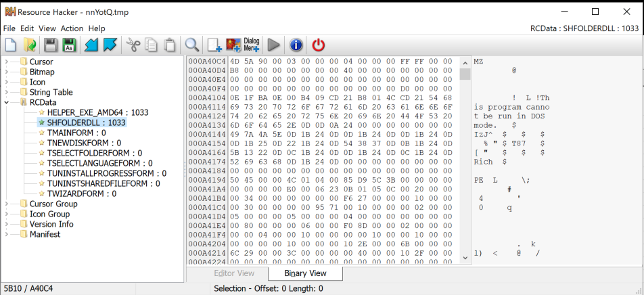Click 'RCData : SHFOLDERDLL : 1033' header label
Screen dimensions: 644x295
[x=584, y=28]
